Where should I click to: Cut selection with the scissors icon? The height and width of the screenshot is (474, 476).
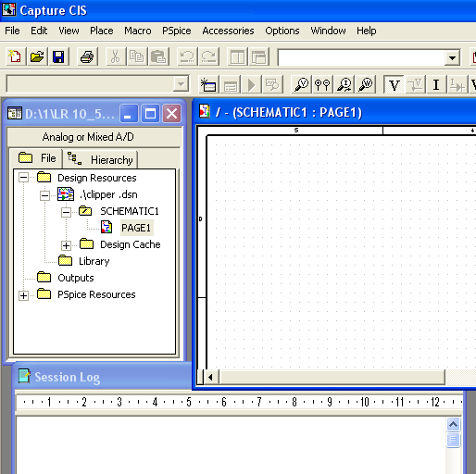pos(115,56)
